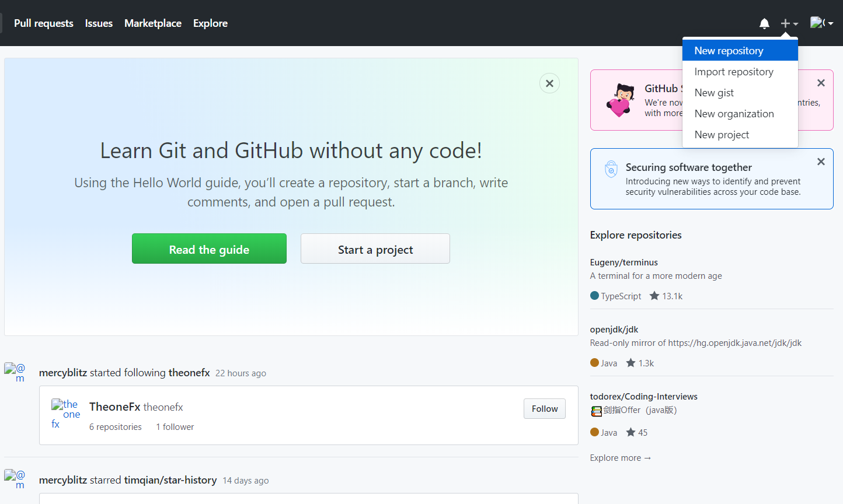Viewport: 843px width, 504px height.
Task: Select New repository from the menu
Action: click(x=729, y=51)
